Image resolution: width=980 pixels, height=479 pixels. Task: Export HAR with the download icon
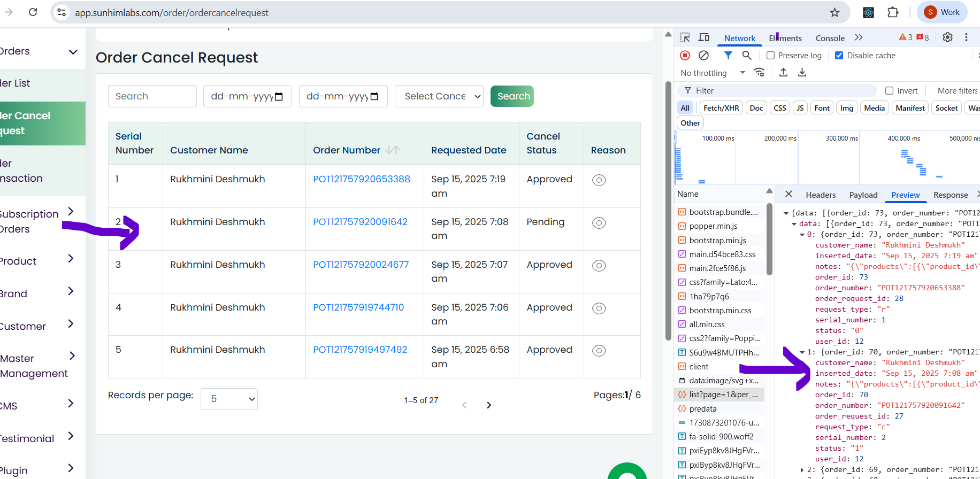pyautogui.click(x=802, y=72)
